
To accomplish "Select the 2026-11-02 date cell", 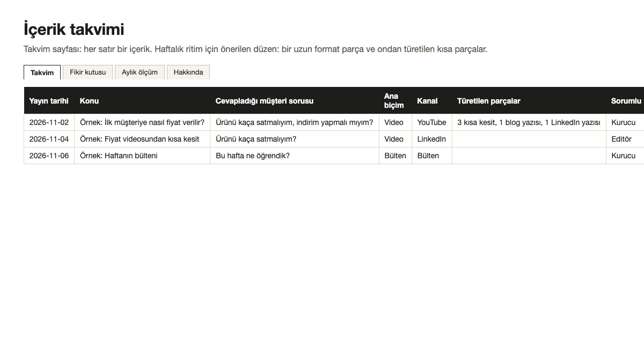I will point(49,122).
